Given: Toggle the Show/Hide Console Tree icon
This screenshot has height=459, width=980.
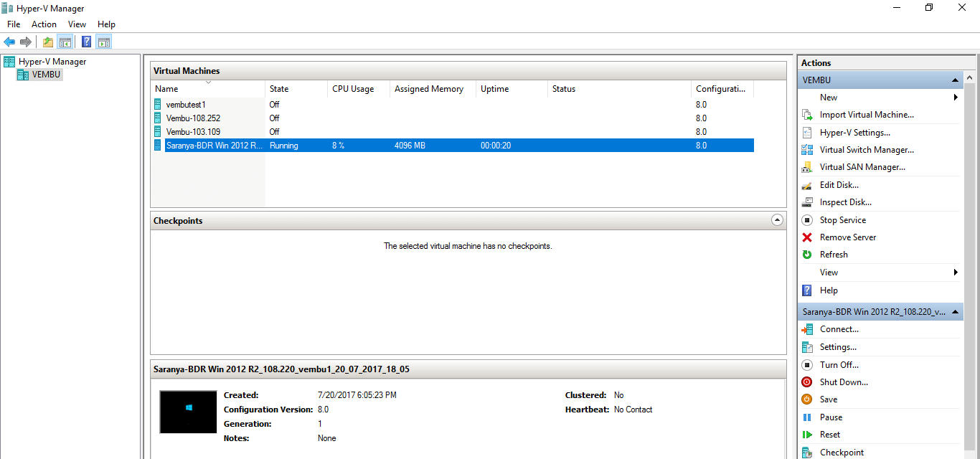Looking at the screenshot, I should point(65,42).
